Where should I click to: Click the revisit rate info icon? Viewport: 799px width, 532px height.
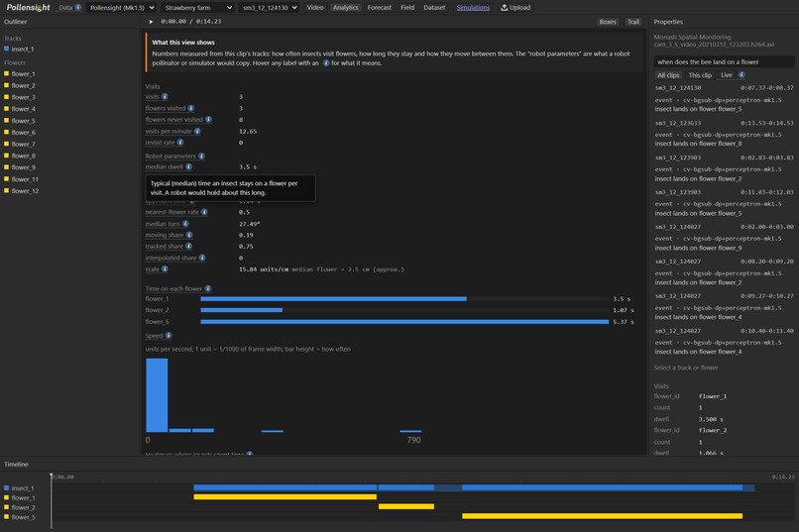tap(180, 143)
